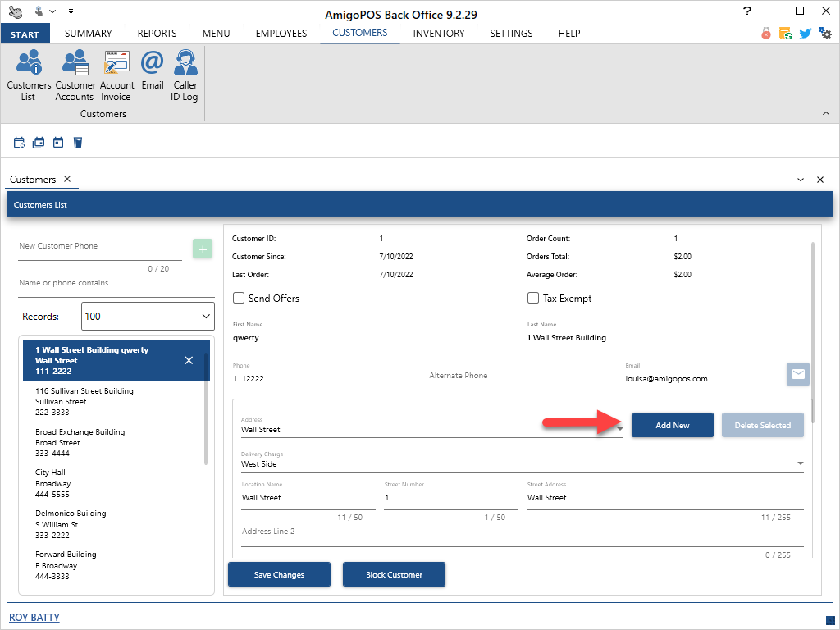840x630 pixels.
Task: Click the First Name input field
Action: [x=375, y=338]
